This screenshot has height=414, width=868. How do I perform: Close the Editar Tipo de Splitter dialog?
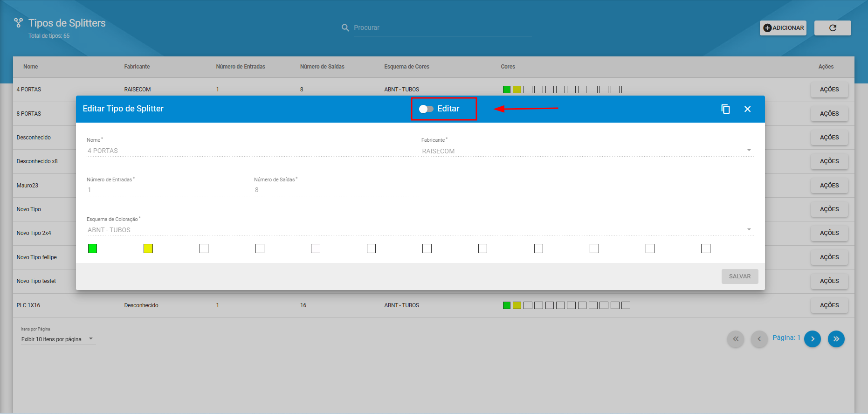click(x=747, y=109)
